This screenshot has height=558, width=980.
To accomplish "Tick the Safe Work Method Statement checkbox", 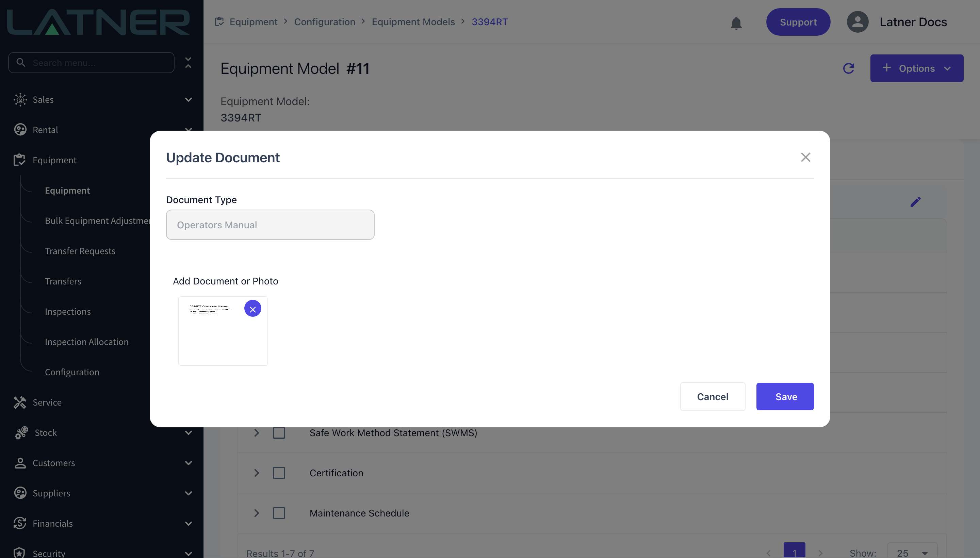I will point(279,433).
